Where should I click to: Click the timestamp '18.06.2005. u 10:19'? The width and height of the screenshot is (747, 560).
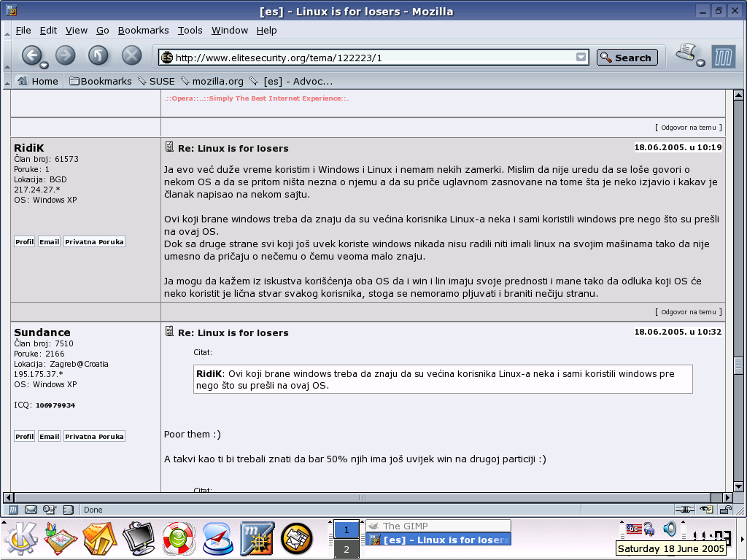pyautogui.click(x=678, y=147)
